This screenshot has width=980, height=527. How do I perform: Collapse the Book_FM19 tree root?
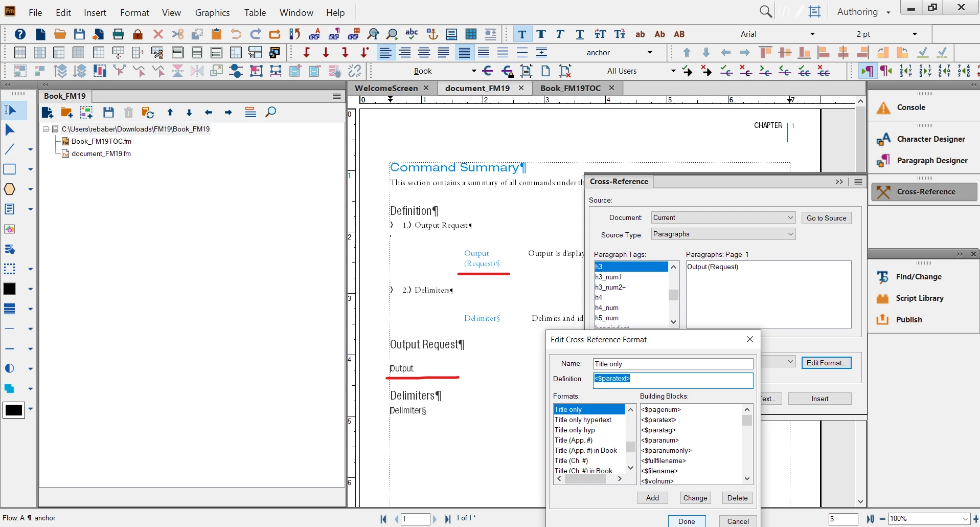[46, 129]
